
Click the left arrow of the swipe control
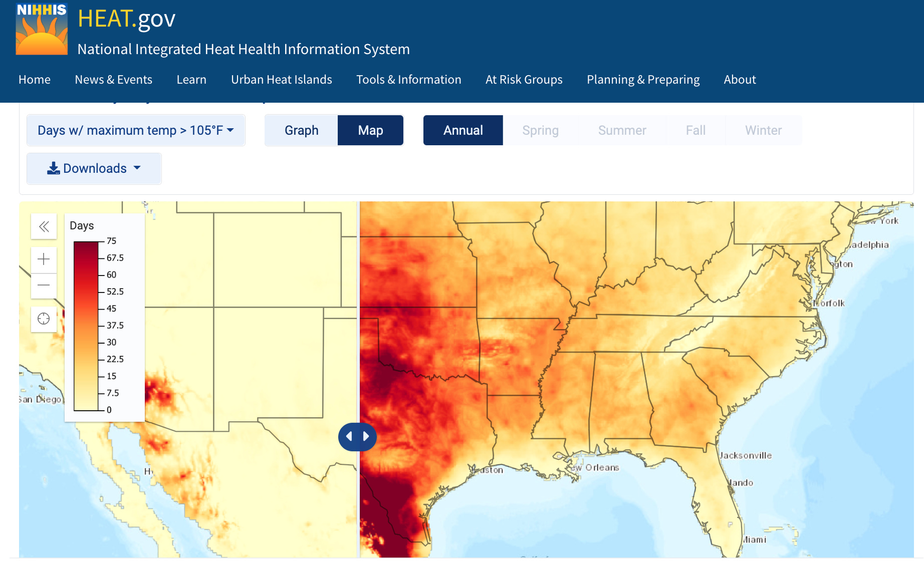point(349,436)
